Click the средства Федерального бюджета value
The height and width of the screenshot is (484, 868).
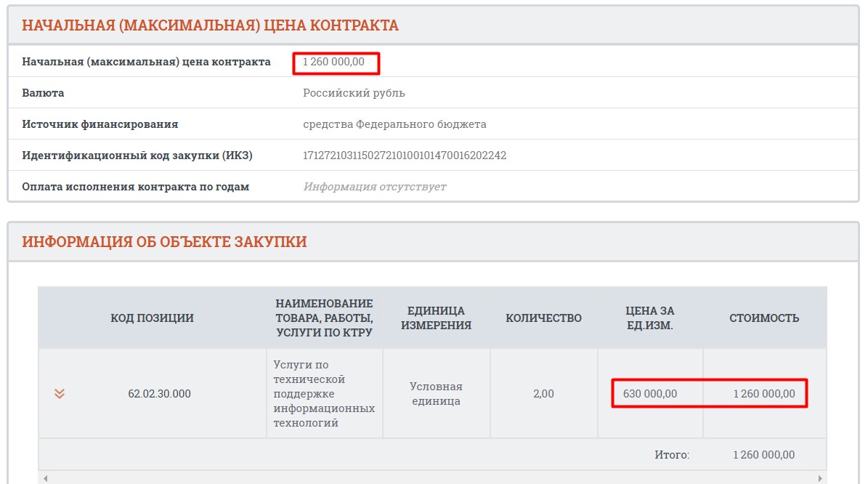point(394,124)
